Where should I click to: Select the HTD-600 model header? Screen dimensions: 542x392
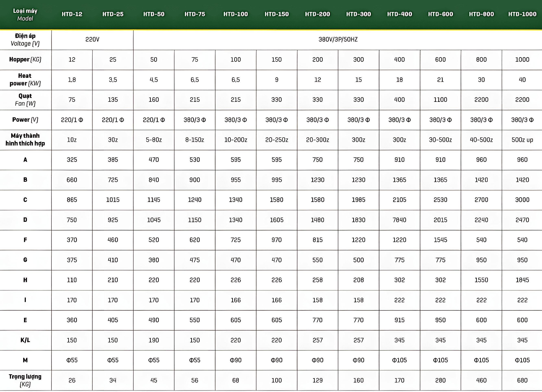click(440, 14)
